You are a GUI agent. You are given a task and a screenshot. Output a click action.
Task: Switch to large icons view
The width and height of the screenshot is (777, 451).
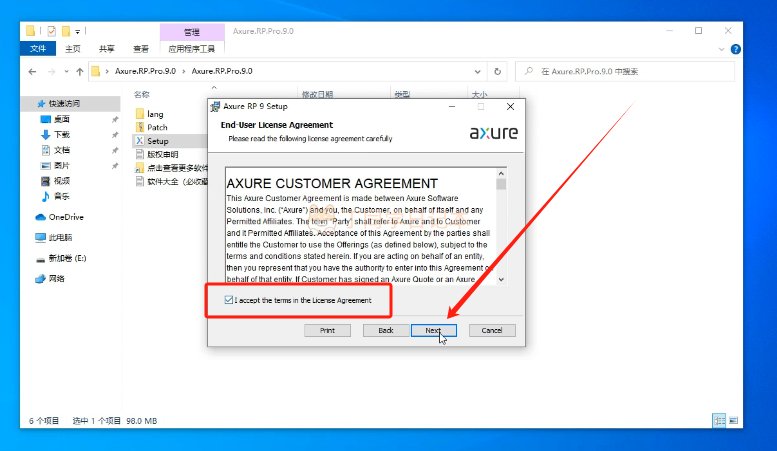click(x=733, y=421)
